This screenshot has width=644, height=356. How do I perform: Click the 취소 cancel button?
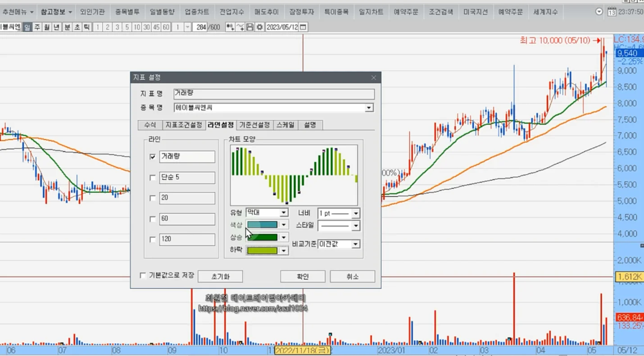tap(352, 276)
